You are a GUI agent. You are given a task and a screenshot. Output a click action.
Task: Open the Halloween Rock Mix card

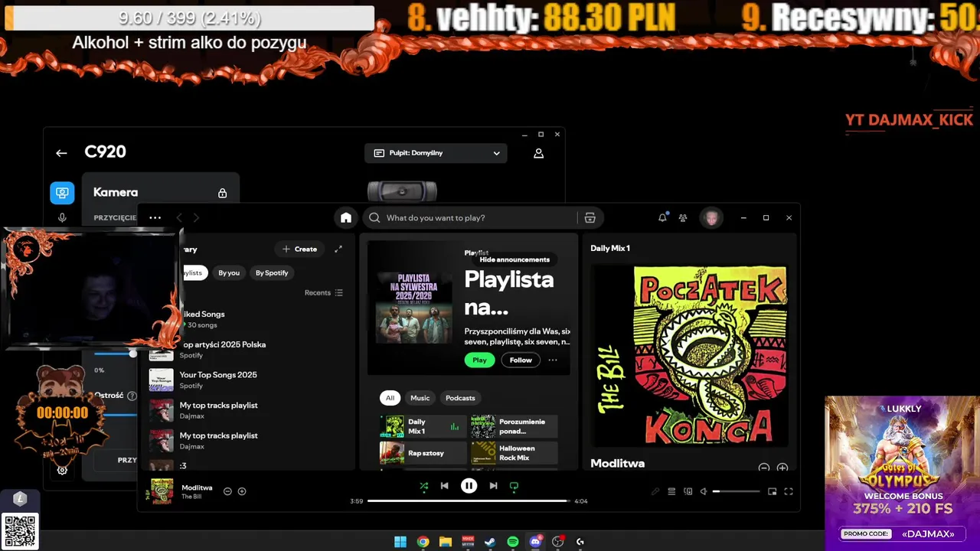pyautogui.click(x=514, y=453)
